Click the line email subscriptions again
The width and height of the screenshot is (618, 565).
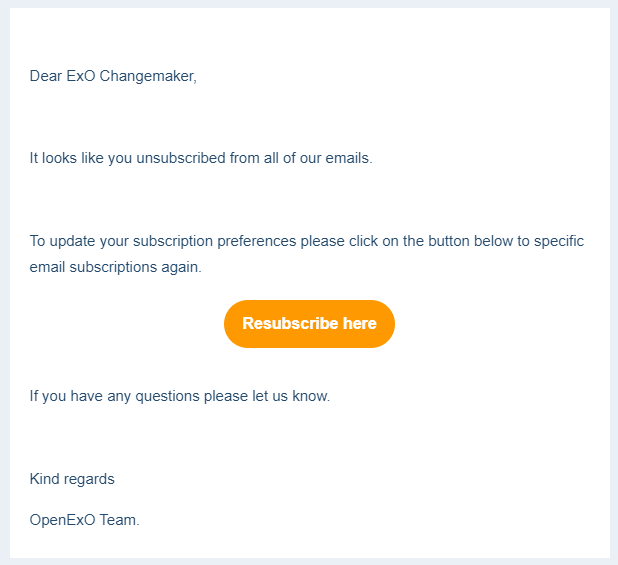(115, 267)
